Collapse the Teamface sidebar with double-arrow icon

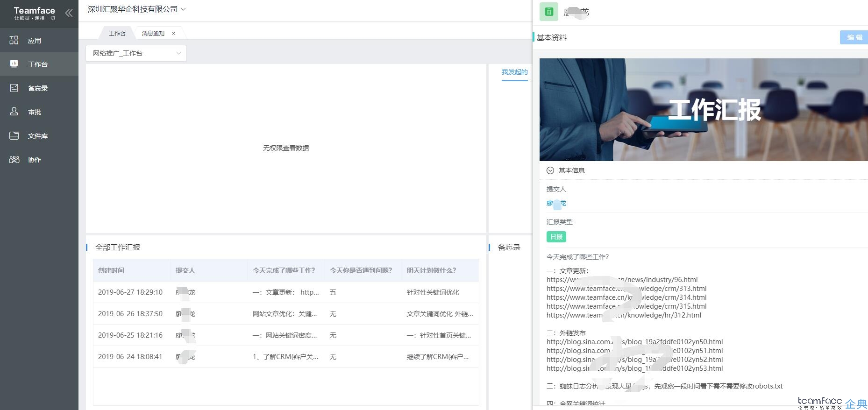click(69, 13)
